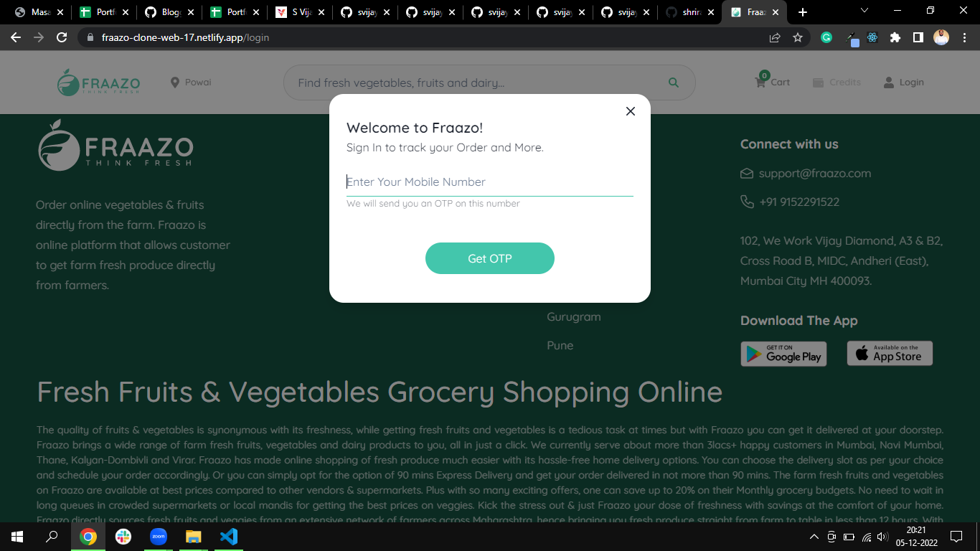This screenshot has height=551, width=980.
Task: Open the Google Play badge
Action: (783, 354)
